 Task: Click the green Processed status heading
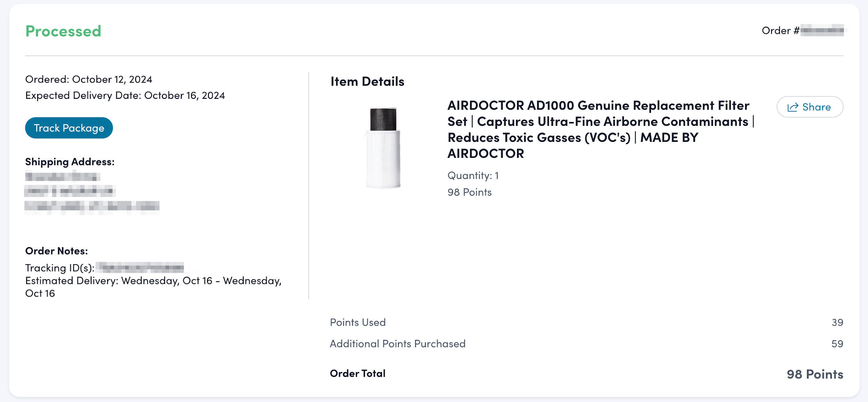[x=63, y=31]
